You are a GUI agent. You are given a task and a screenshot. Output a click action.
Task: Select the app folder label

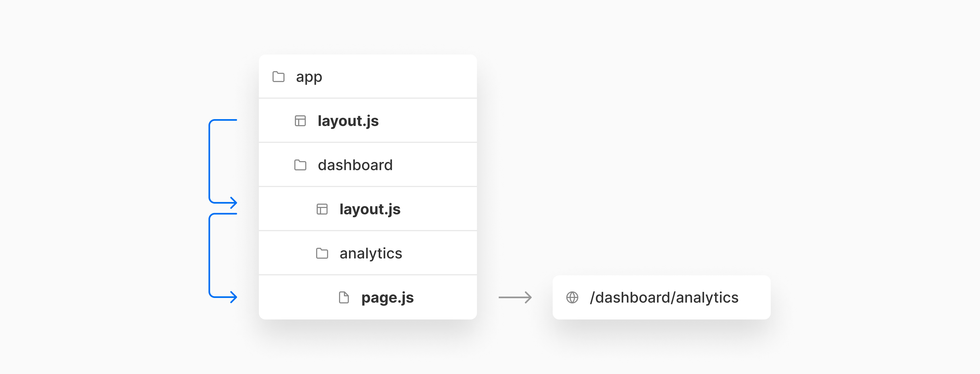[309, 77]
